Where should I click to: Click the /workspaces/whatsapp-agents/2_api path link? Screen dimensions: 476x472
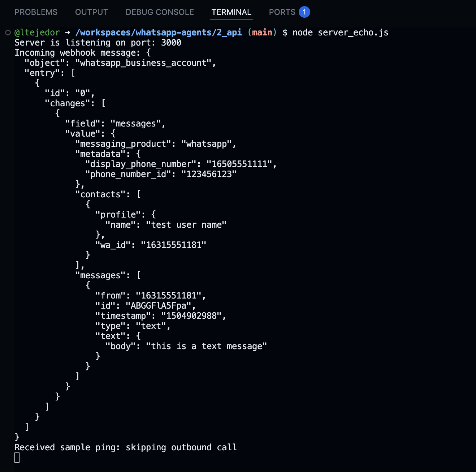tap(159, 33)
